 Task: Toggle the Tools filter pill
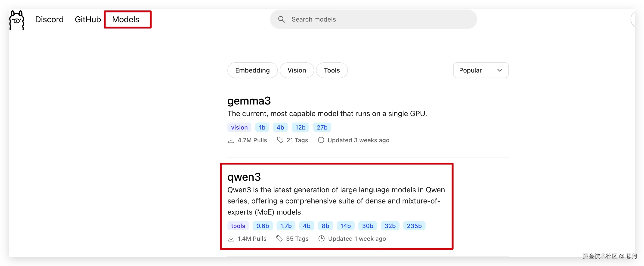pos(331,70)
